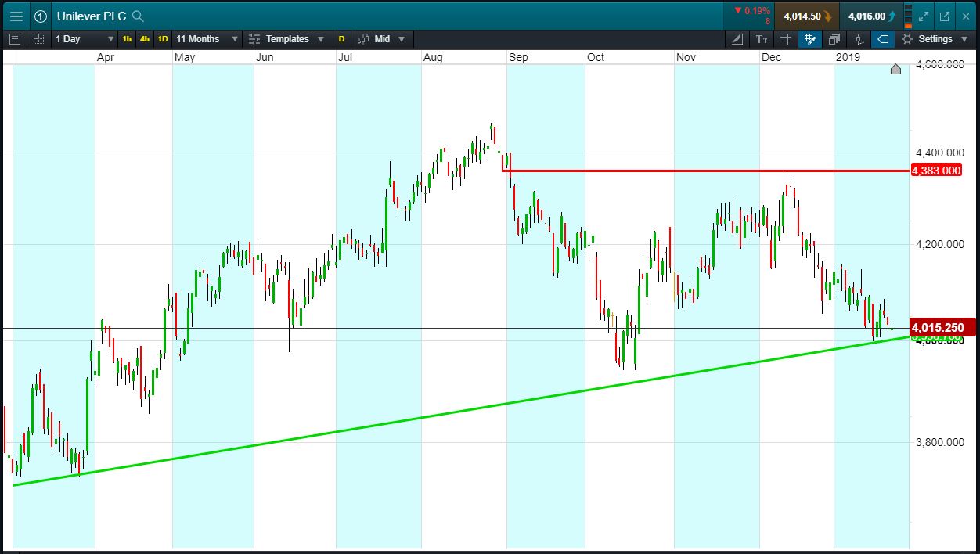Screen dimensions: 980x554
Task: Toggle the chart grid lines icon
Action: pyautogui.click(x=786, y=38)
